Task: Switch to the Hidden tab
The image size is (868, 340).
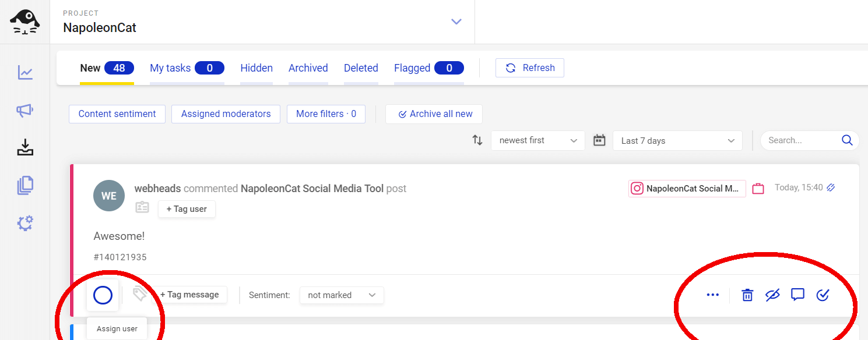Action: pyautogui.click(x=256, y=68)
